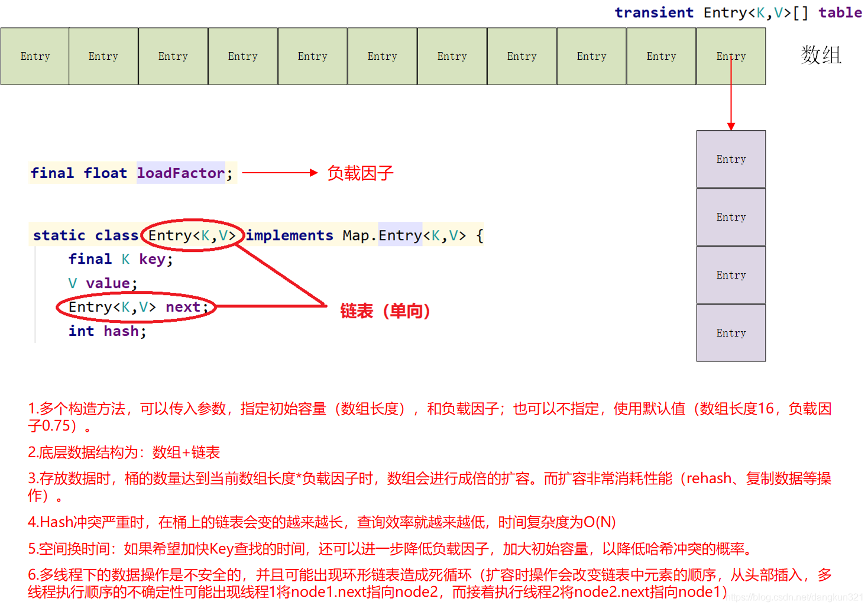
Task: Click the circled 'Entry<K,V>' class name
Action: pyautogui.click(x=192, y=235)
